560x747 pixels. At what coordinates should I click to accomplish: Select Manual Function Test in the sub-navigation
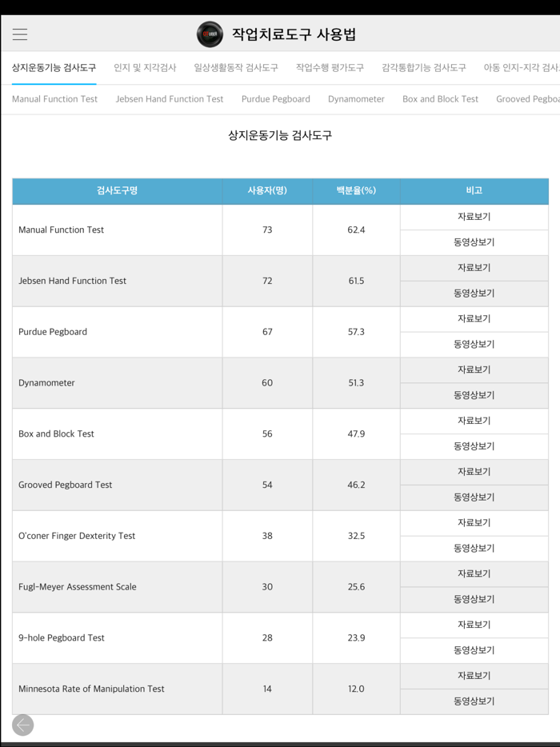pos(54,99)
